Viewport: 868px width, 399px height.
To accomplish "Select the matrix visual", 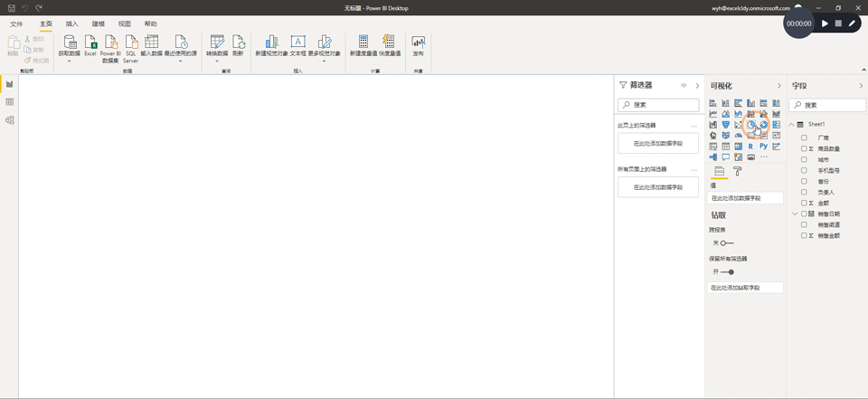I will [x=739, y=147].
